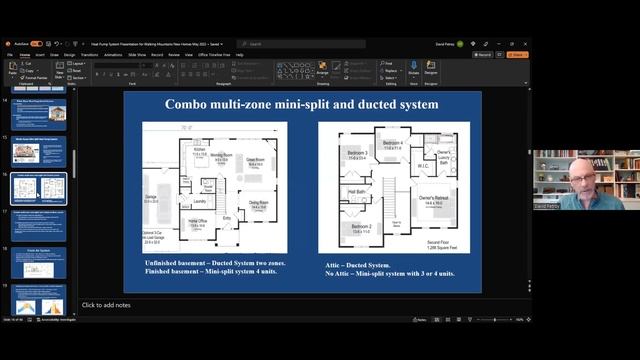Open the Layout dropdown

click(x=76, y=64)
